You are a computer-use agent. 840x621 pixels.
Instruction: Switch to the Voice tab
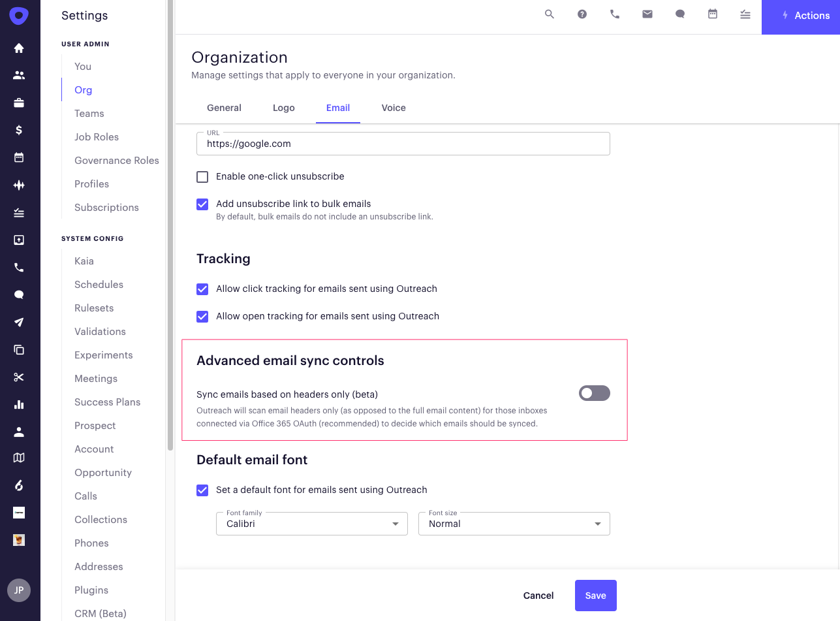[393, 108]
